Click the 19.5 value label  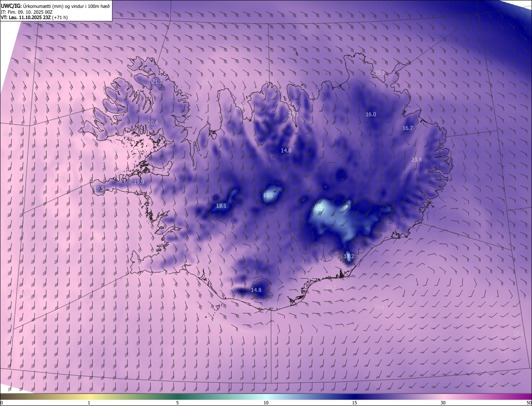coord(99,189)
